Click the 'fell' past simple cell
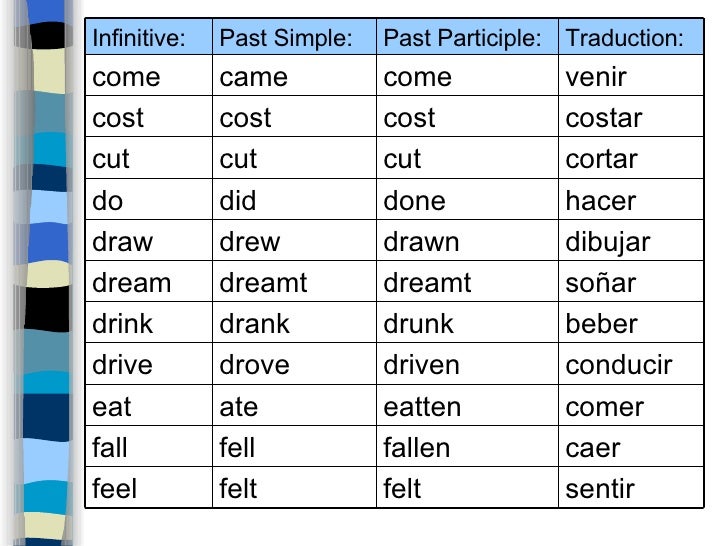The height and width of the screenshot is (546, 728). (x=294, y=446)
